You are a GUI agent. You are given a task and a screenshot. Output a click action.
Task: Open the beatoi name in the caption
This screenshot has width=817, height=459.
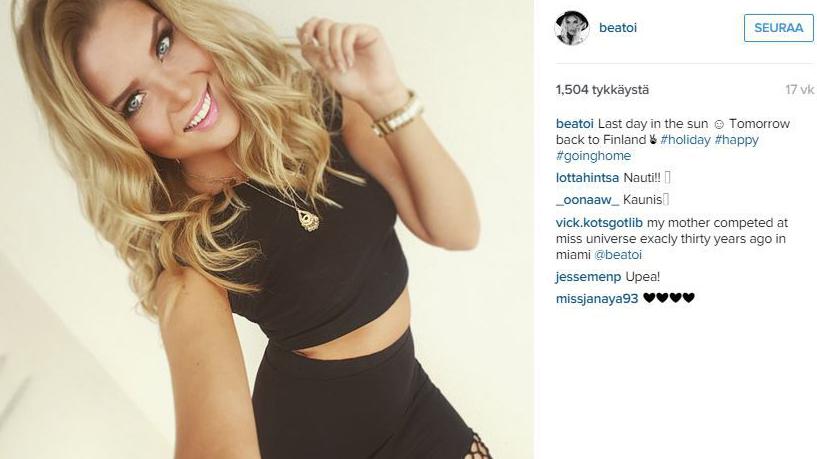[575, 124]
